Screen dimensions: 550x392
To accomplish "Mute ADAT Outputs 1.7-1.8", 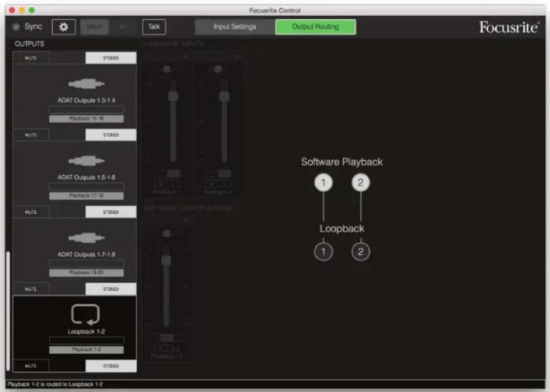I will tap(31, 289).
